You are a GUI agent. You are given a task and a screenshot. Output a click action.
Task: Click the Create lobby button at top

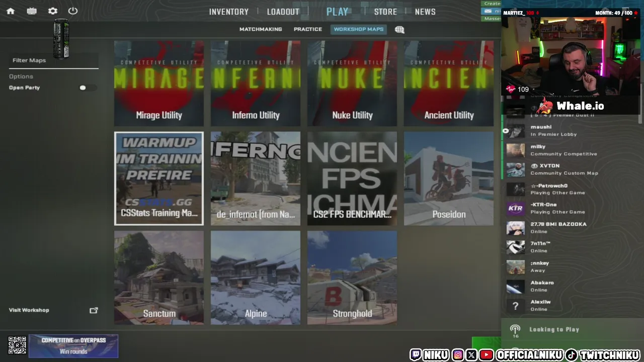[492, 4]
